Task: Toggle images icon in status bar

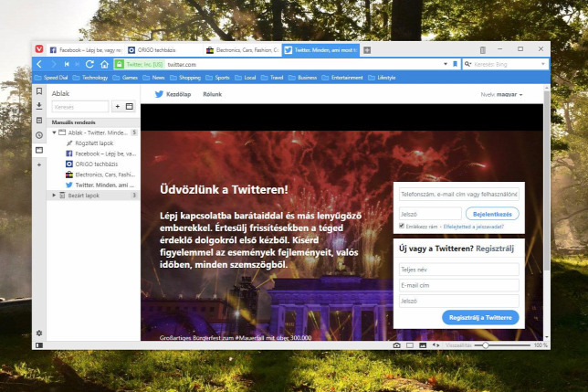Action: click(423, 345)
